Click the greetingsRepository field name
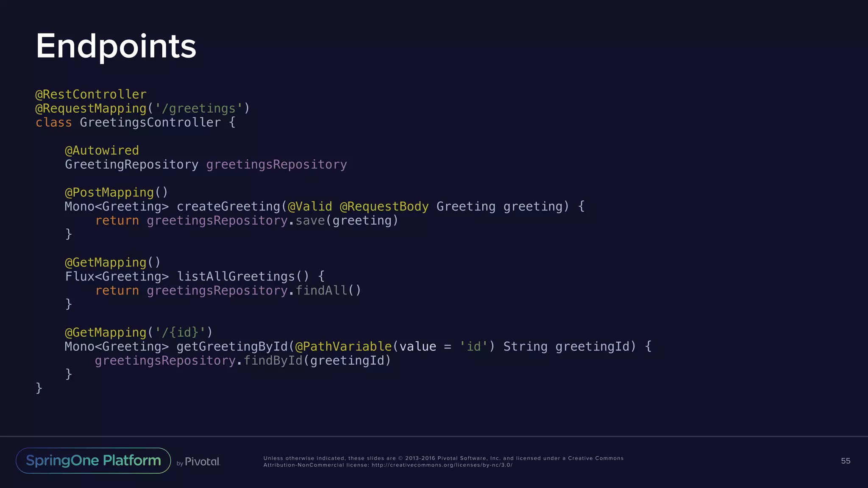 [276, 164]
